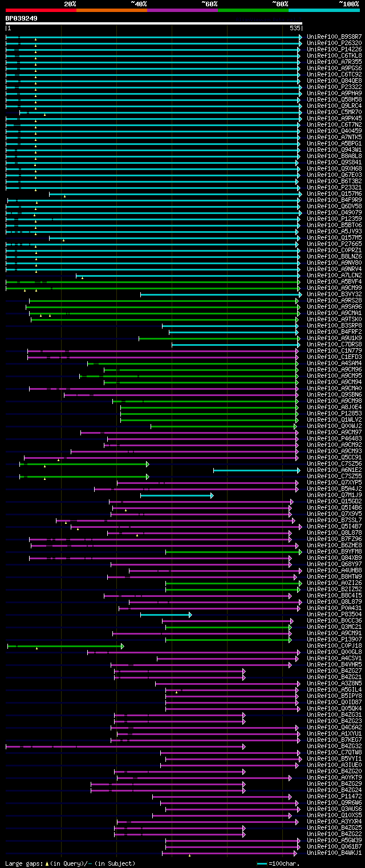
Task: Open subject UniRef100_P46483
Action: coord(334,438)
